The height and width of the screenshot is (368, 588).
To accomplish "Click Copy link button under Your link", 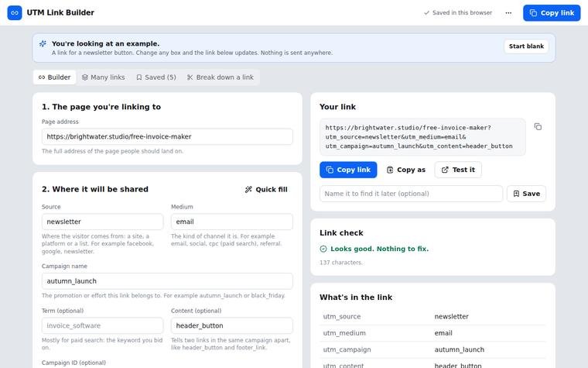I will 348,170.
